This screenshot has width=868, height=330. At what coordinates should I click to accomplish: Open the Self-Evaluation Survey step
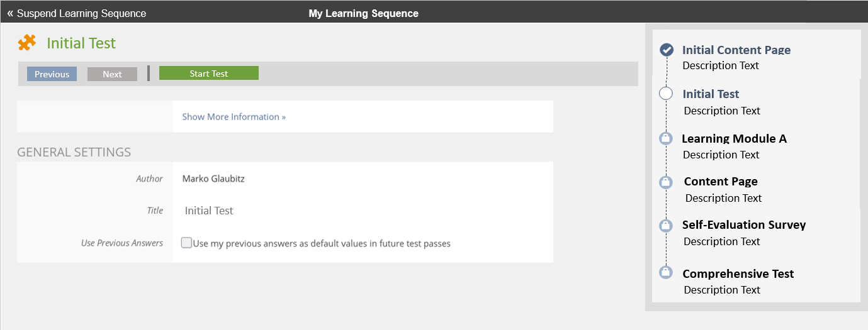click(x=743, y=225)
